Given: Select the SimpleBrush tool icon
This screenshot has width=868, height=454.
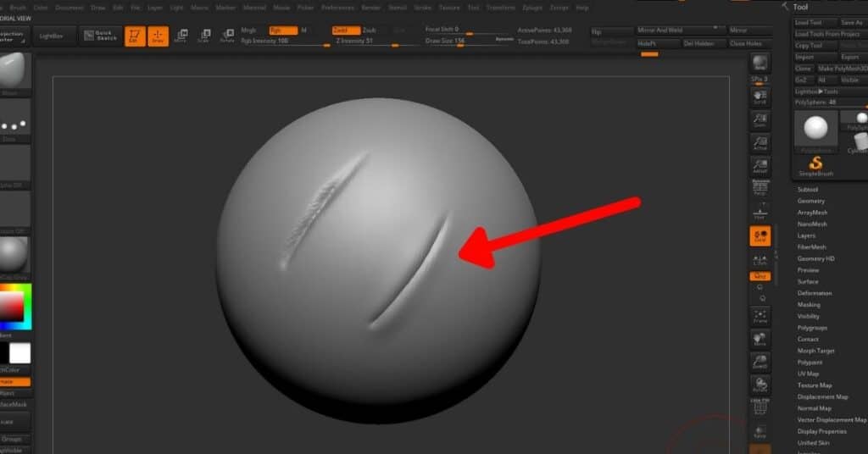Looking at the screenshot, I should coord(815,167).
